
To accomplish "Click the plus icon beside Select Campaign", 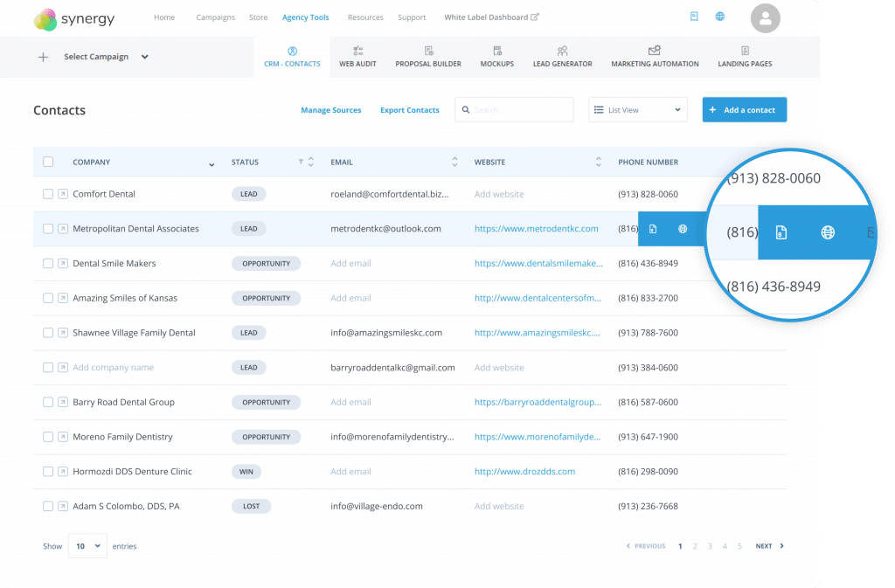I will 43,58.
